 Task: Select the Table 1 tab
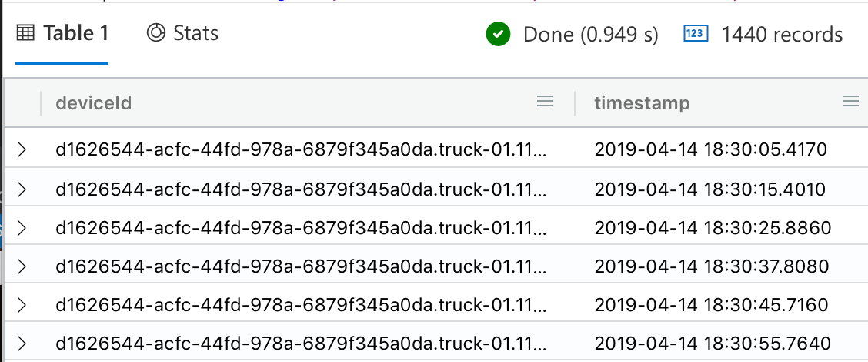[62, 33]
